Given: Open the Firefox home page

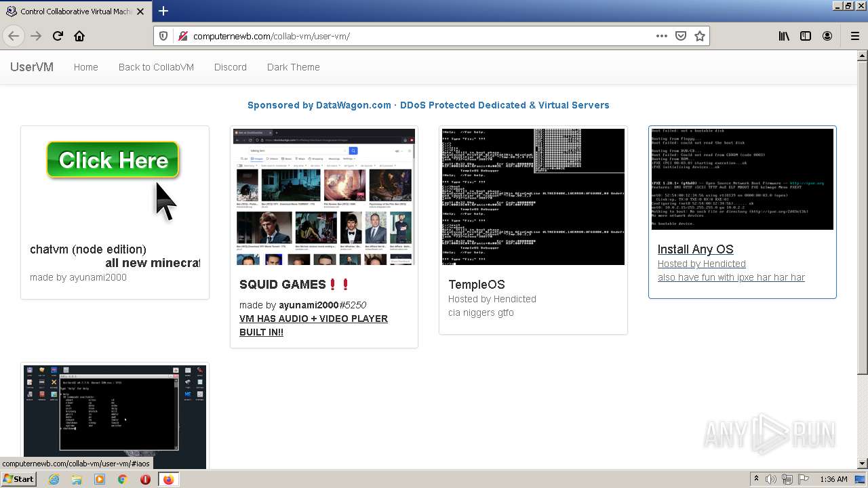Looking at the screenshot, I should (79, 36).
